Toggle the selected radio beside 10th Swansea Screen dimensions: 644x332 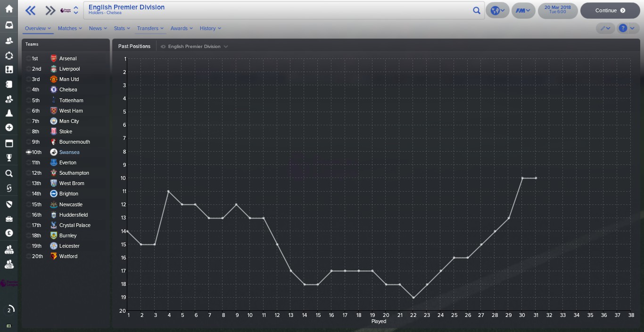click(29, 152)
